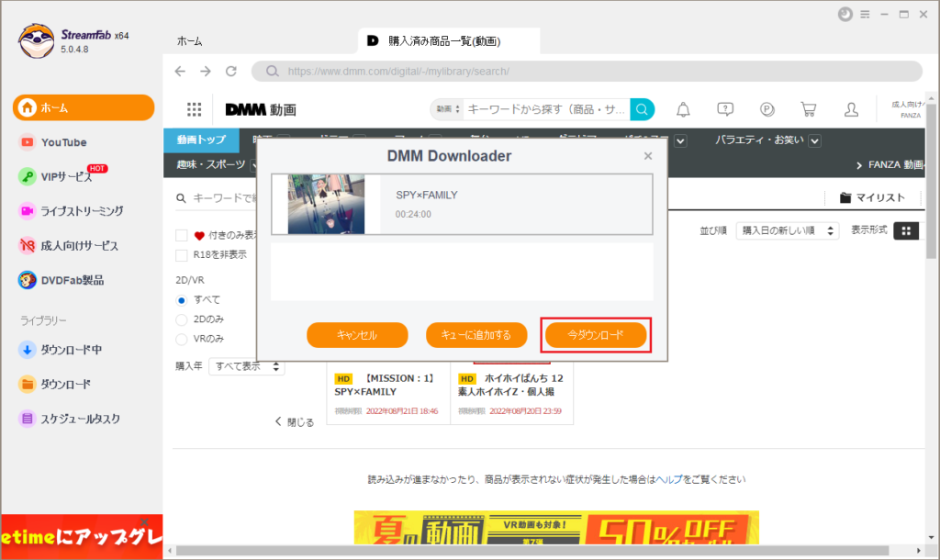Open the StreamFab hamburger menu

click(865, 15)
